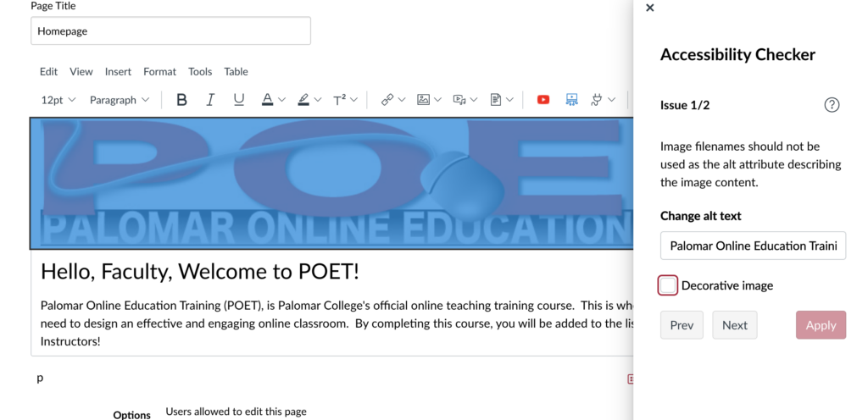Click the apps plug icon
Viewport: 868px width, 420px height.
click(598, 100)
